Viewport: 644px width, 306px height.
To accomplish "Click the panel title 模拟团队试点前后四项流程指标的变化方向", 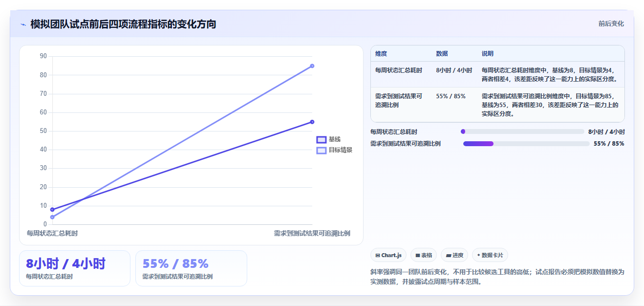I will (123, 24).
